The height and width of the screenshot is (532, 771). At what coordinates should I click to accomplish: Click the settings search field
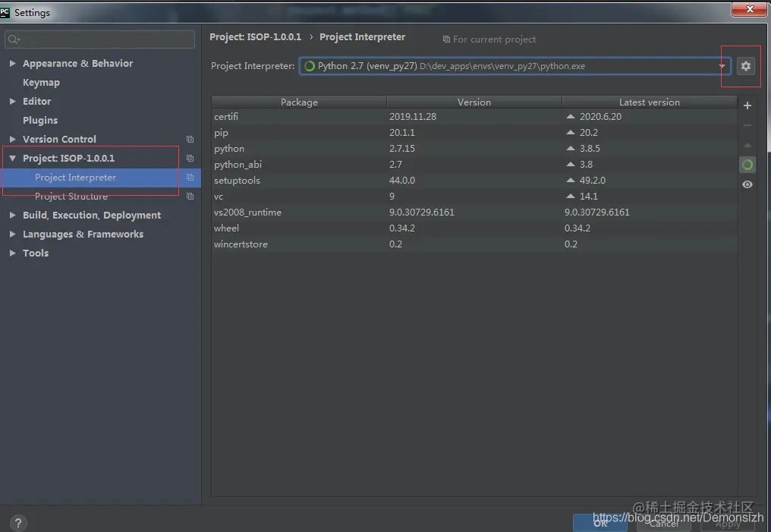pyautogui.click(x=99, y=38)
